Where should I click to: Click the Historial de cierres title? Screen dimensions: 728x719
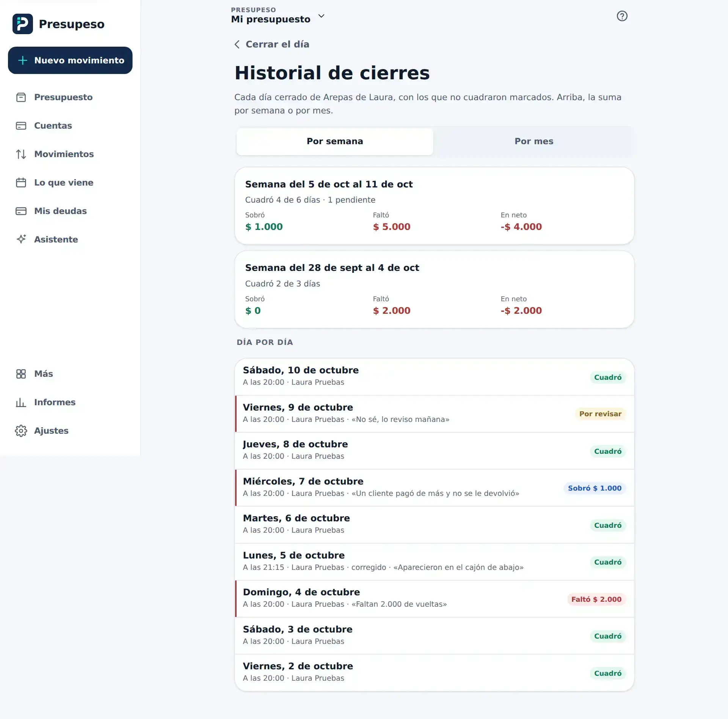pos(332,73)
